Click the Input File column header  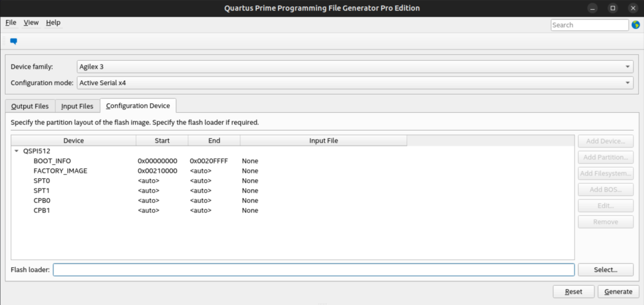323,141
